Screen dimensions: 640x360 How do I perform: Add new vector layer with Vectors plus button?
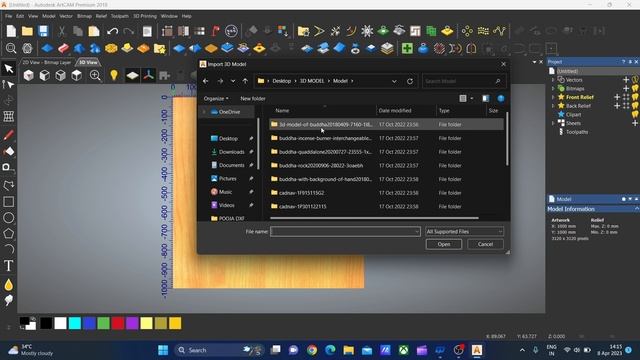tap(626, 80)
